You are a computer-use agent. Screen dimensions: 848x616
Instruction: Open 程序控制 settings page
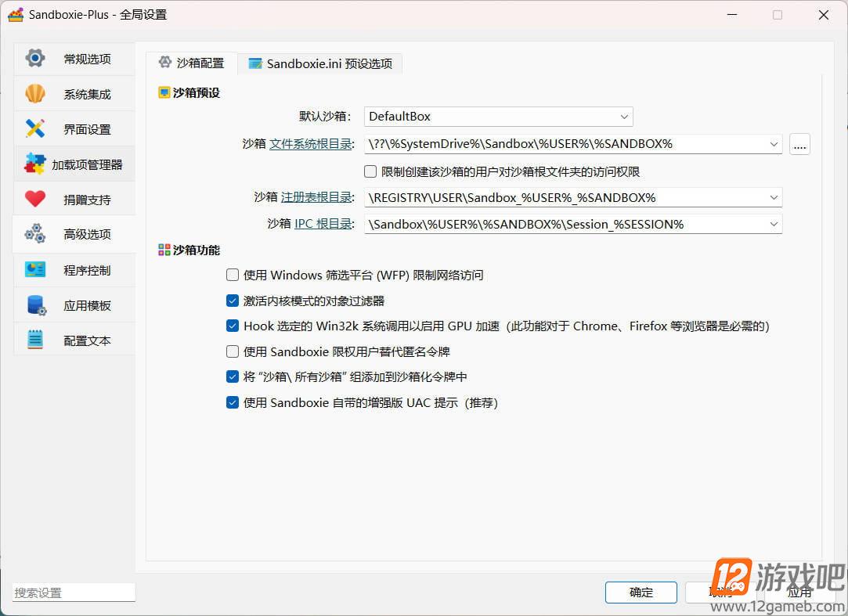[x=74, y=270]
